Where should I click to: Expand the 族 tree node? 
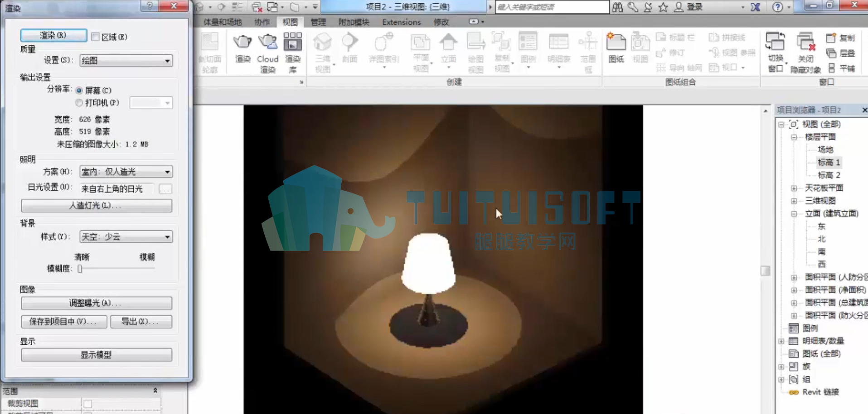tap(781, 367)
